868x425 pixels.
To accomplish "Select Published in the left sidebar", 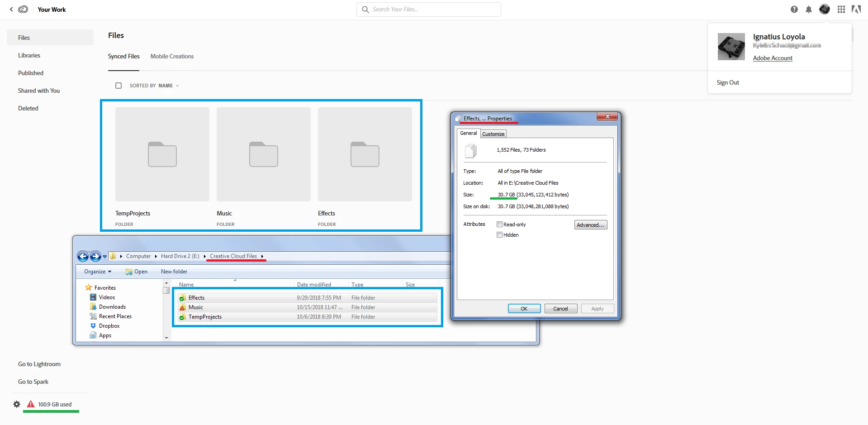I will point(31,73).
